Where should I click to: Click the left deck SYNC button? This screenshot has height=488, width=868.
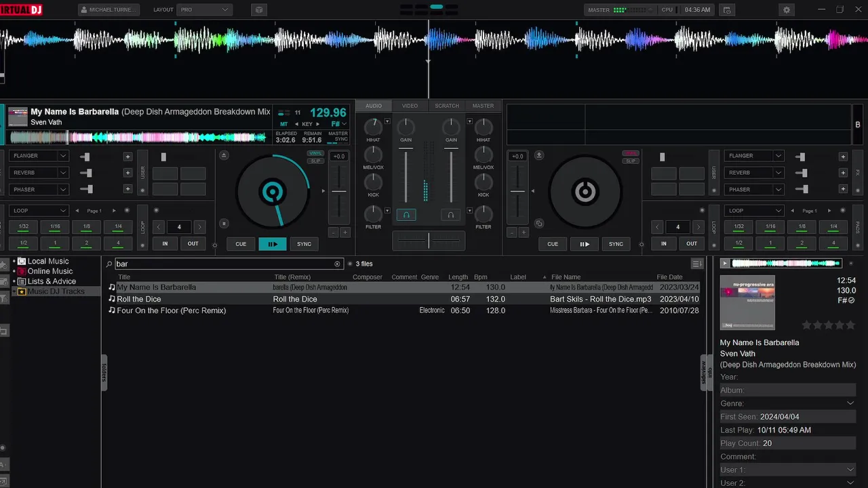pyautogui.click(x=304, y=244)
